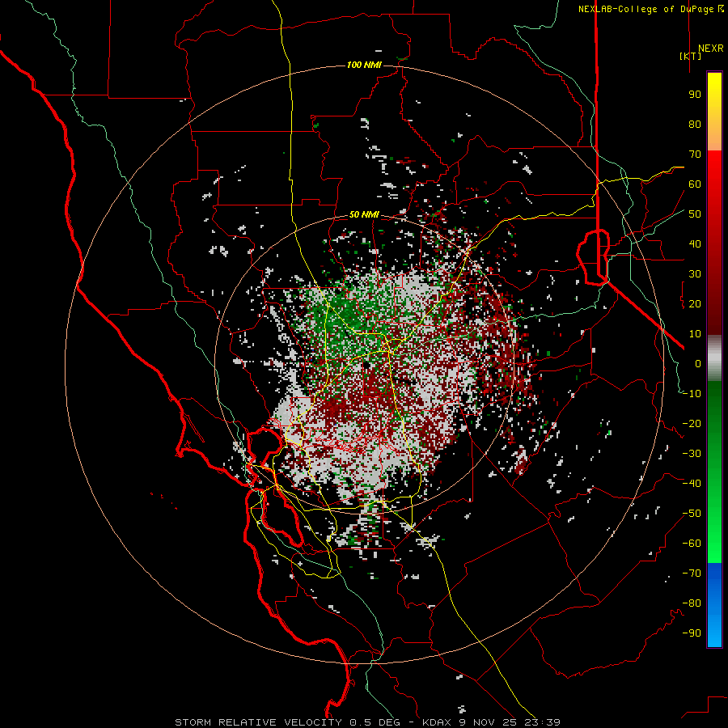Select the -90 value on velocity scale
This screenshot has height=728, width=728.
[692, 633]
